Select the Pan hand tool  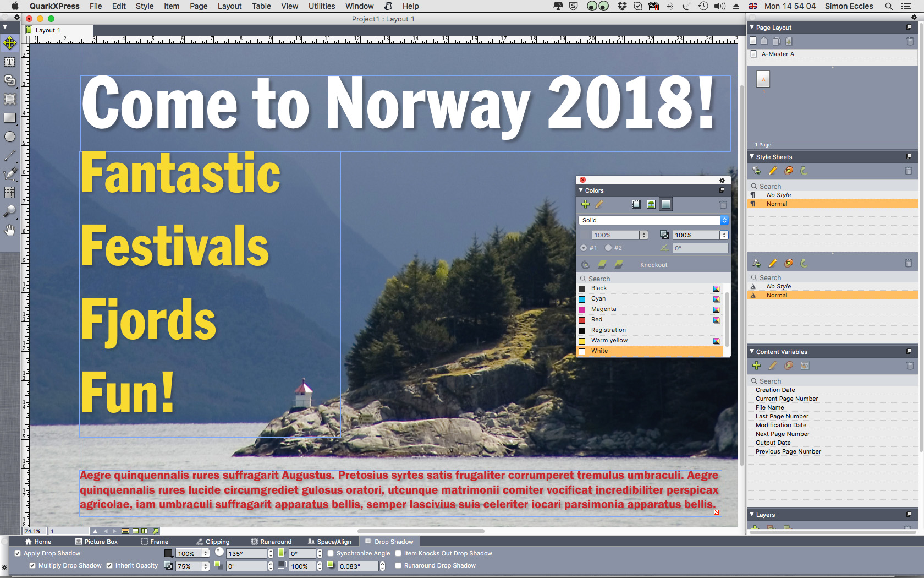[x=9, y=230]
